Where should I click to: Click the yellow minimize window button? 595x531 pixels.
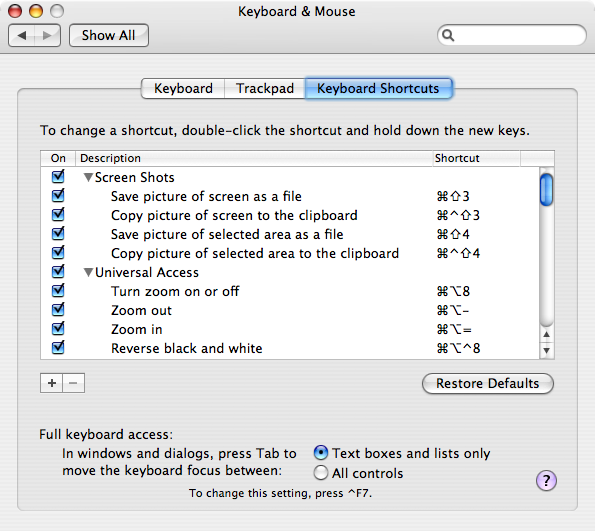tap(36, 11)
